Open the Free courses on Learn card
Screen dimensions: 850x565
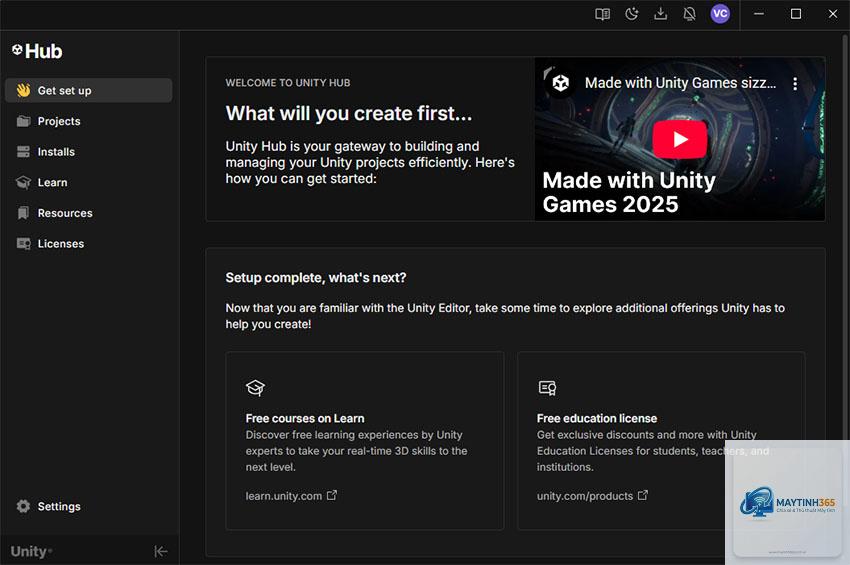[x=365, y=440]
